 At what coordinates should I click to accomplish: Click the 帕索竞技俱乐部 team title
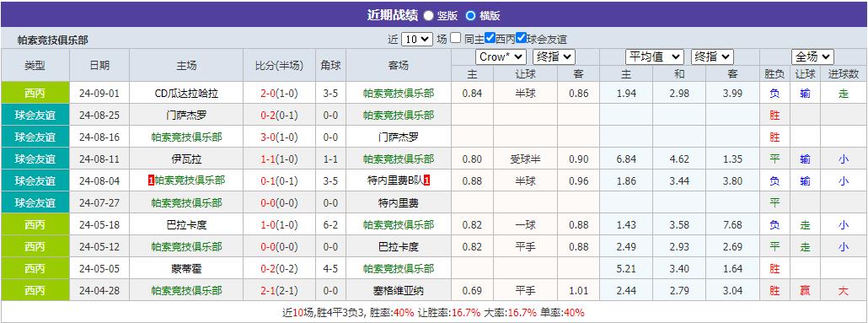click(52, 40)
